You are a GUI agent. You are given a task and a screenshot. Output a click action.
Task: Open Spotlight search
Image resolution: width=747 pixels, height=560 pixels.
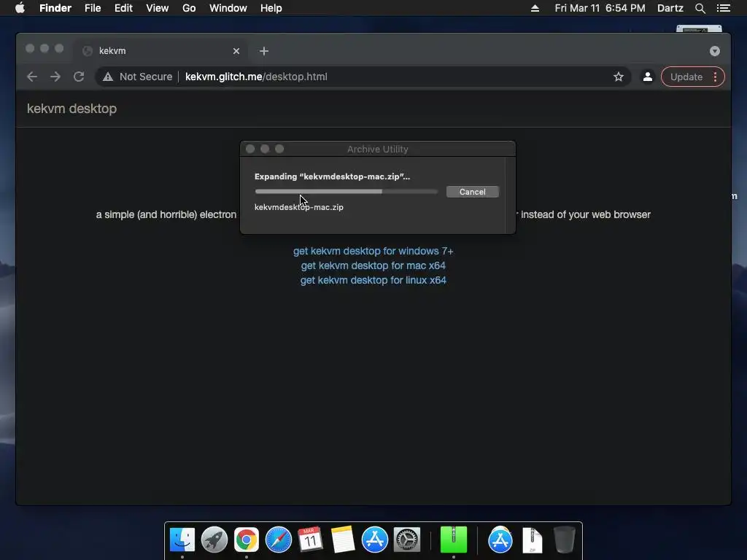[700, 8]
